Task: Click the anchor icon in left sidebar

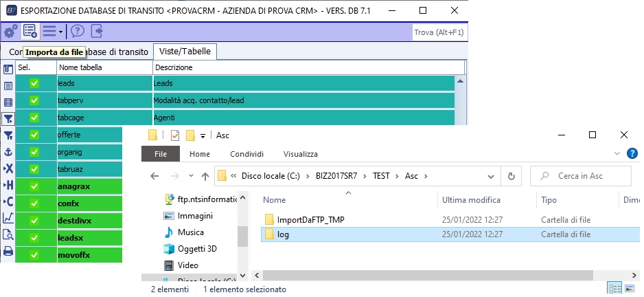Action: click(8, 152)
